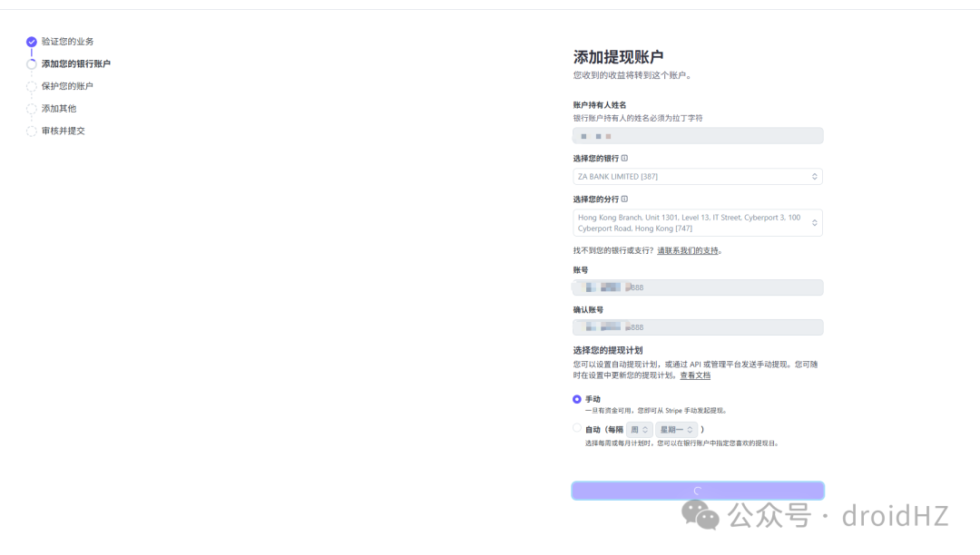Click the dashed circle icon for 添加其他
This screenshot has width=980, height=555.
[x=31, y=109]
